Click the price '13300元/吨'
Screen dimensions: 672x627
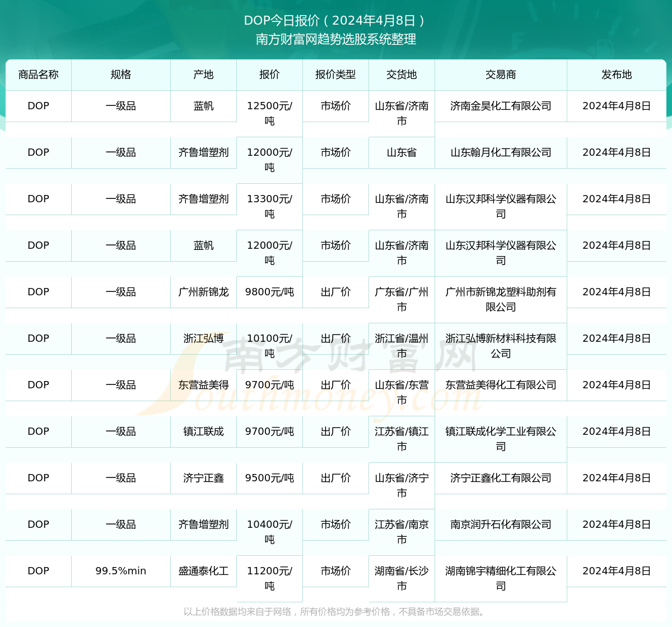point(269,206)
